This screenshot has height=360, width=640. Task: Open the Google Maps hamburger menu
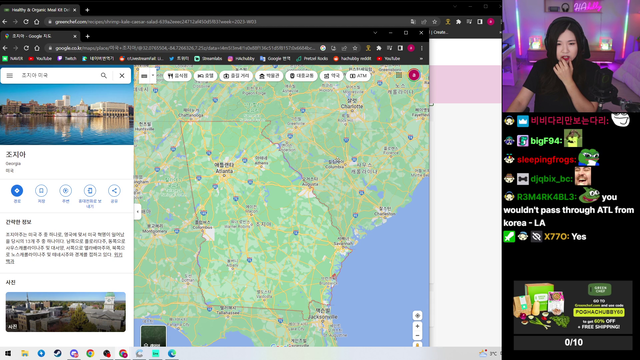point(9,76)
